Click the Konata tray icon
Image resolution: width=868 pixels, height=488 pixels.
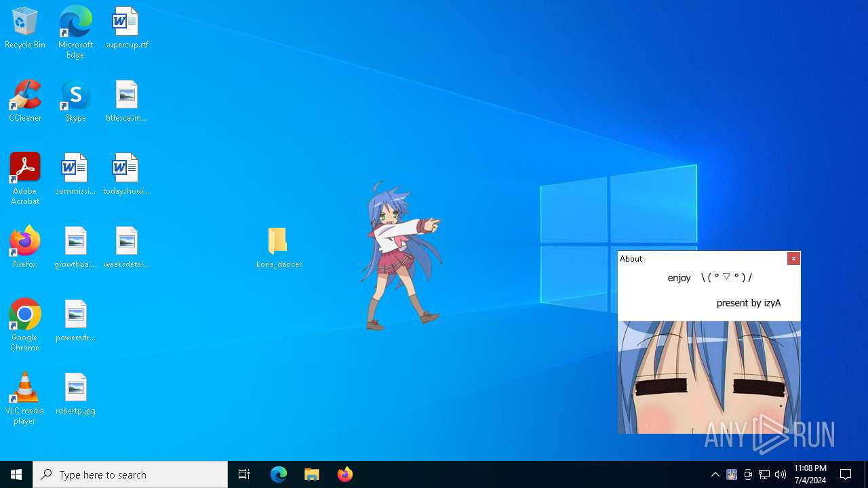tap(732, 474)
